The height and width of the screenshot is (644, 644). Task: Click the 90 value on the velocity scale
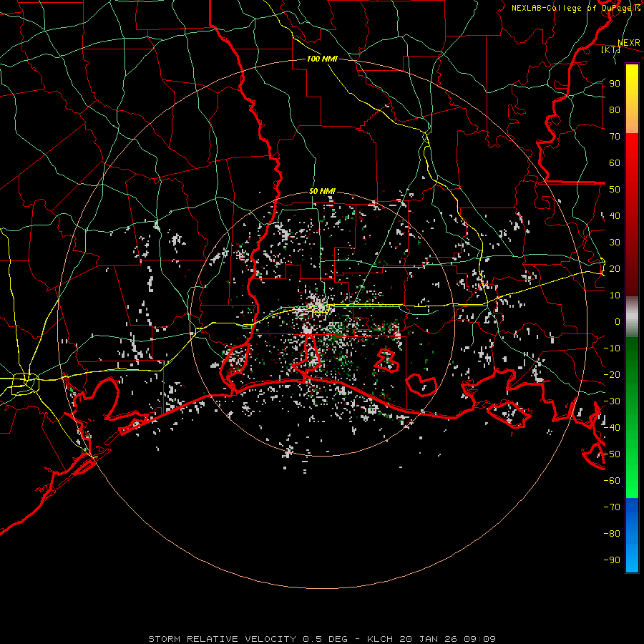[615, 84]
